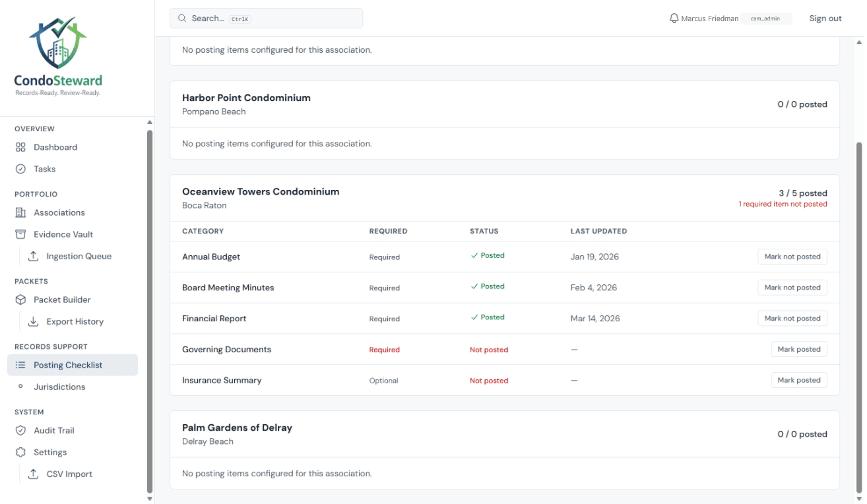Go to Jurisdictions page
This screenshot has height=504, width=867.
(59, 387)
